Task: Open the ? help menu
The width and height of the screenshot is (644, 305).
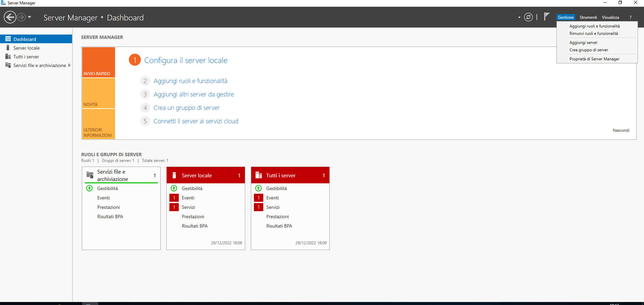Action: coord(631,17)
